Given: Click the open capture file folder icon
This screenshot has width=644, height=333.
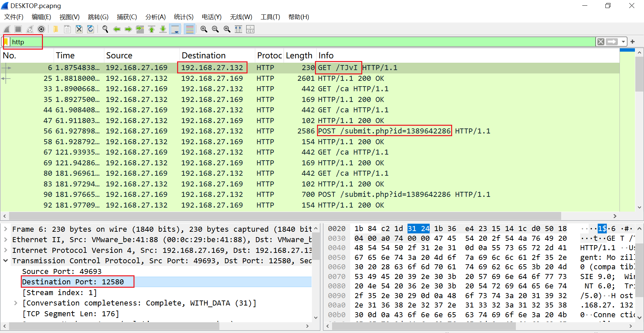Looking at the screenshot, I should coord(56,29).
